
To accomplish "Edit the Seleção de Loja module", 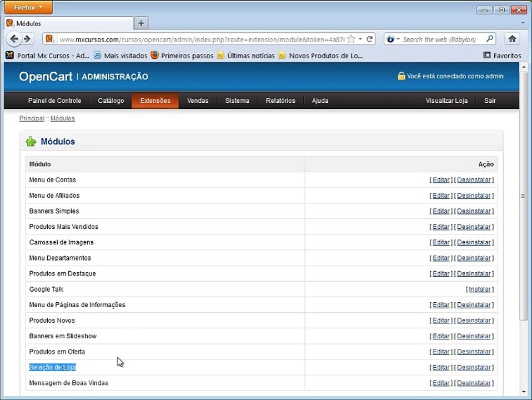I will pyautogui.click(x=441, y=367).
